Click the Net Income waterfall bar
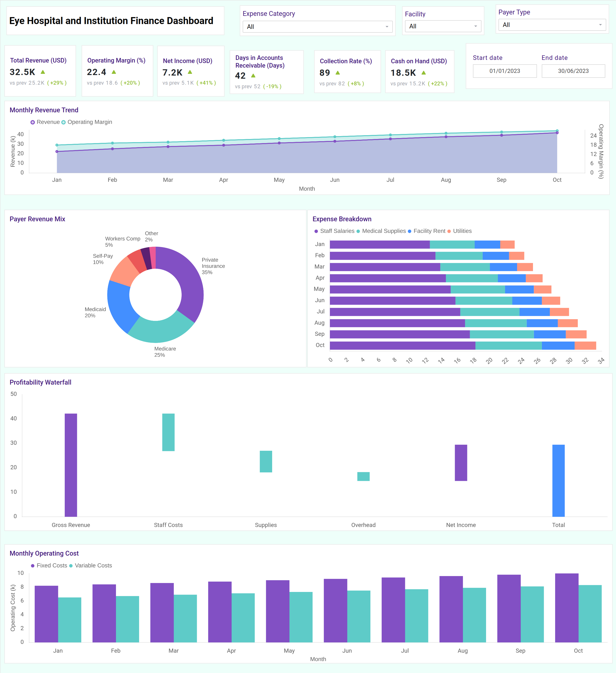 click(x=461, y=463)
